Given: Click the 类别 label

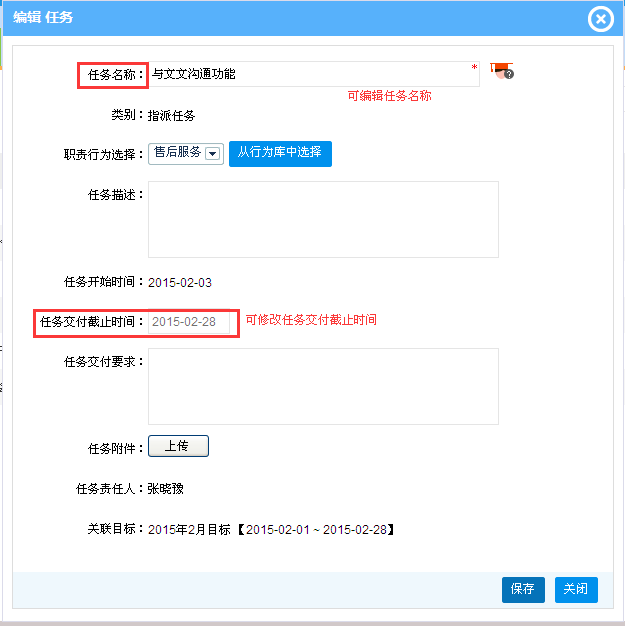Looking at the screenshot, I should point(127,115).
